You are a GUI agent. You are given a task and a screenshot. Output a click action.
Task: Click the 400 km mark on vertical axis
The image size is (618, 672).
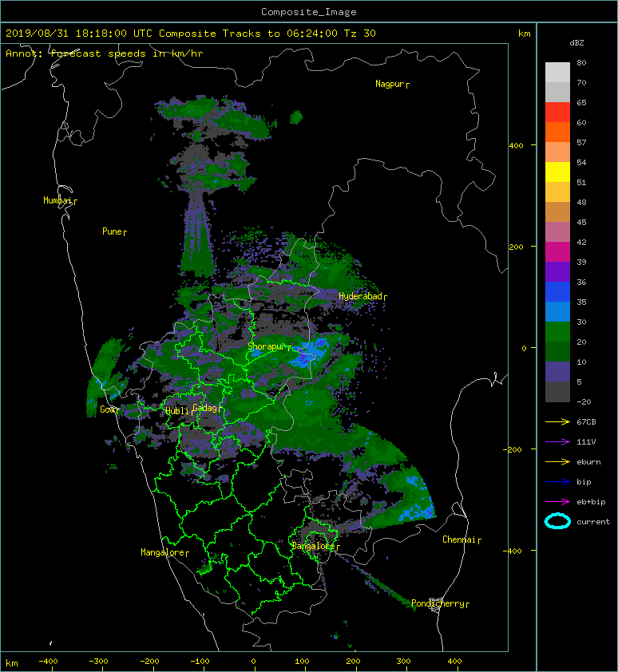[516, 146]
